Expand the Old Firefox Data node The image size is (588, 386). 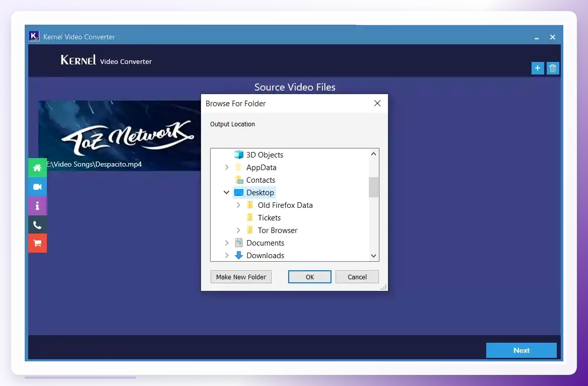click(238, 205)
